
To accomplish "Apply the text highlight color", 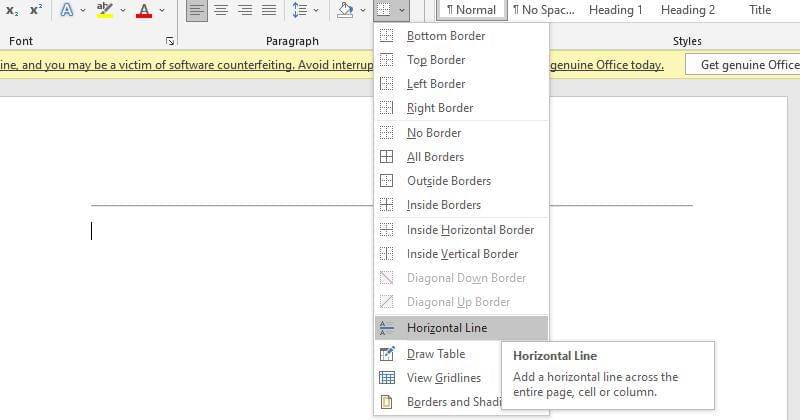I will [x=104, y=10].
